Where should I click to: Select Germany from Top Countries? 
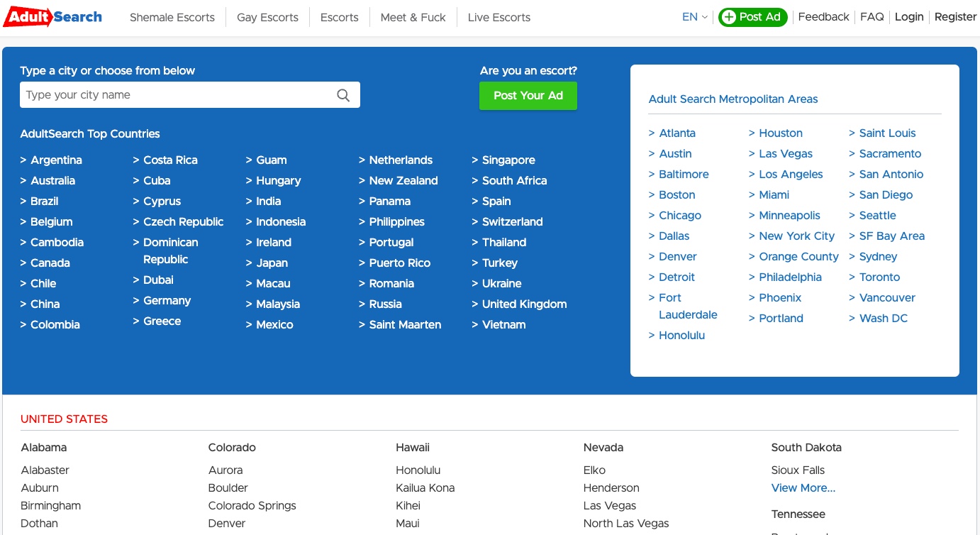[167, 301]
